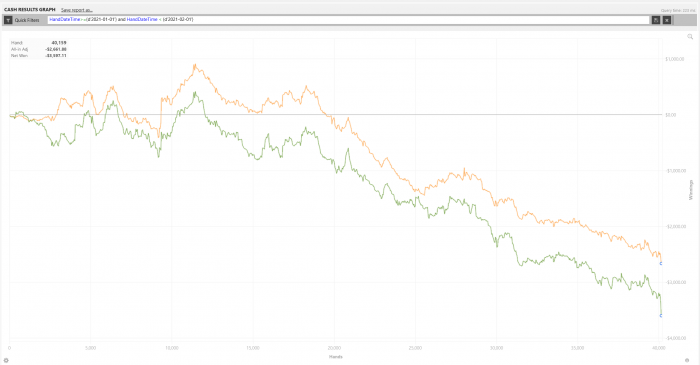The image size is (700, 365).
Task: Click the Winnings y-axis title
Action: click(691, 190)
